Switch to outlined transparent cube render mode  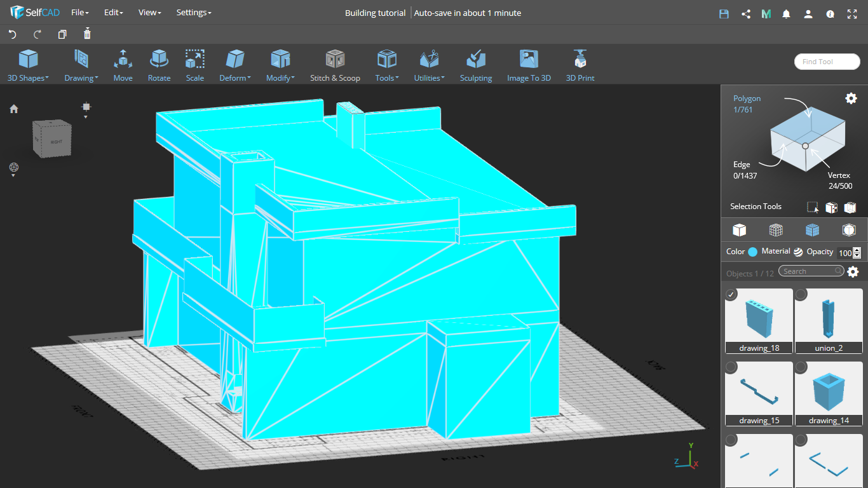click(849, 230)
